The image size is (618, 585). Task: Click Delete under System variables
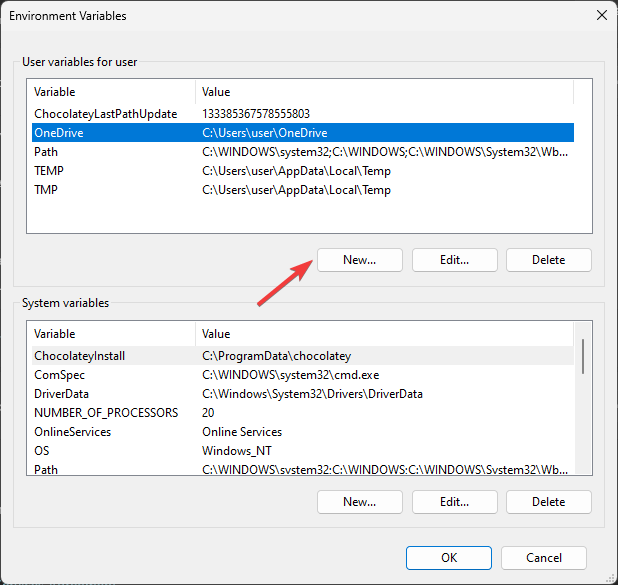click(x=548, y=502)
